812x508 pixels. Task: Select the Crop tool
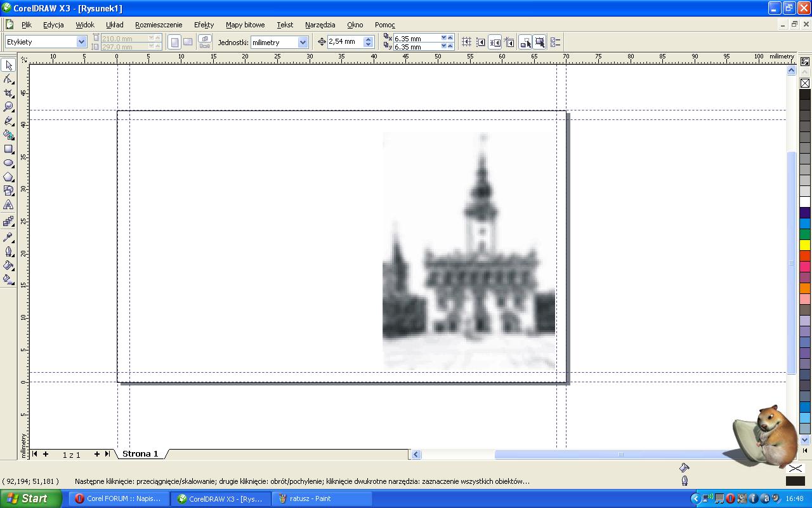click(x=8, y=93)
